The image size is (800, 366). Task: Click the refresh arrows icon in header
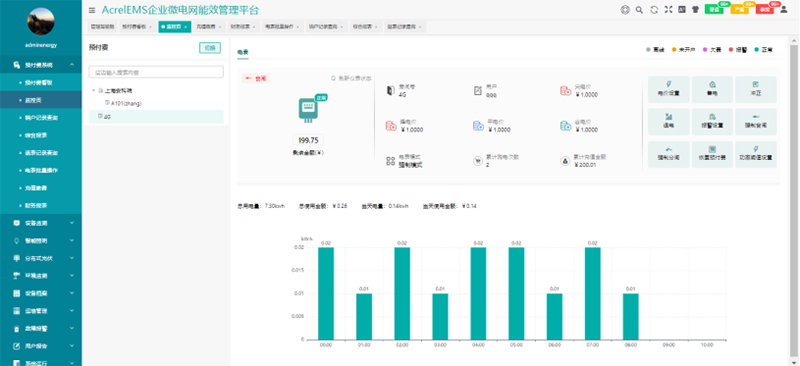pyautogui.click(x=654, y=10)
